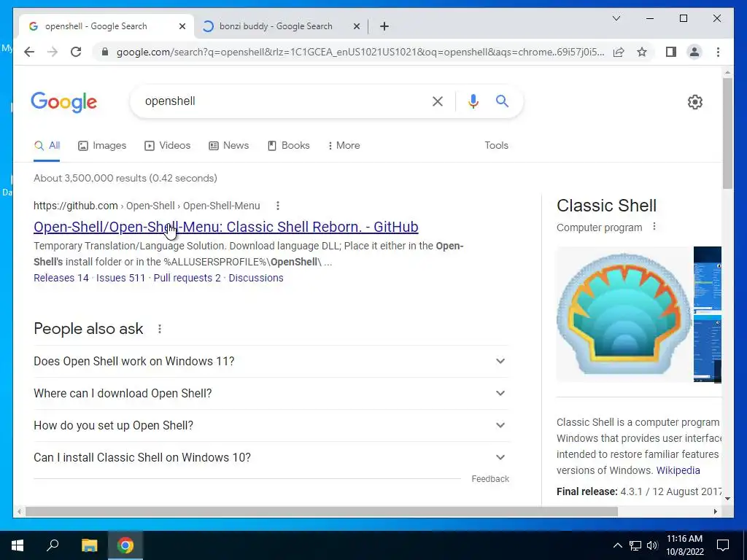Click inside the openshell search field
Image resolution: width=747 pixels, height=560 pixels.
tap(284, 101)
